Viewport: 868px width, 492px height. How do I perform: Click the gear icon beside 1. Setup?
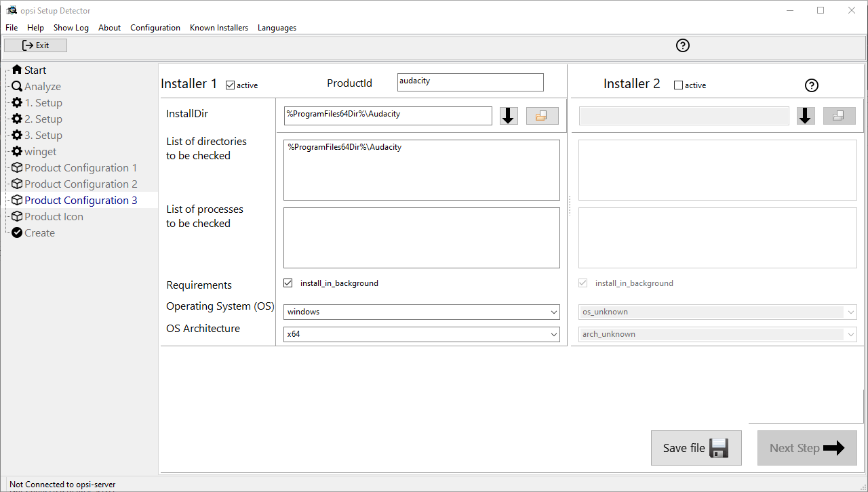pos(17,102)
